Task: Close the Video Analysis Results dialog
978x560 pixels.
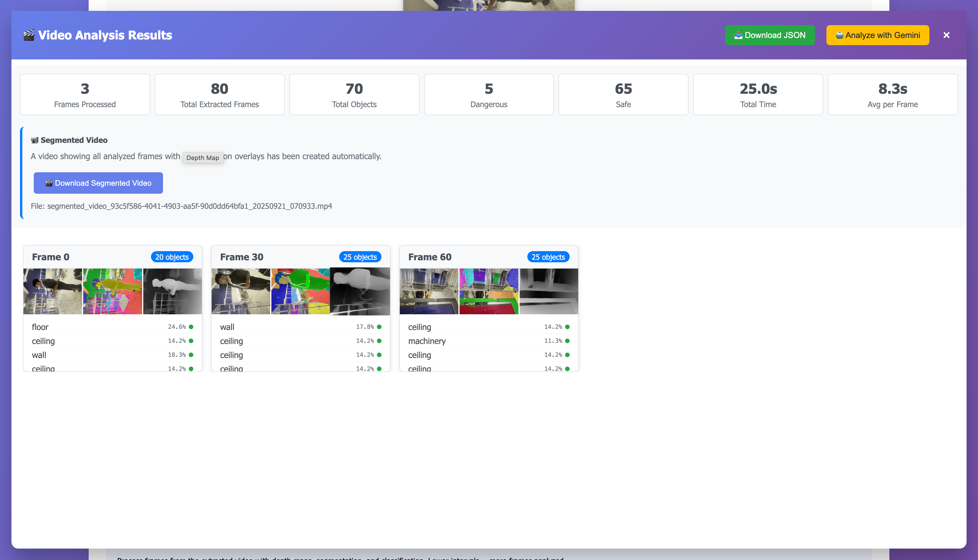Action: pyautogui.click(x=946, y=35)
